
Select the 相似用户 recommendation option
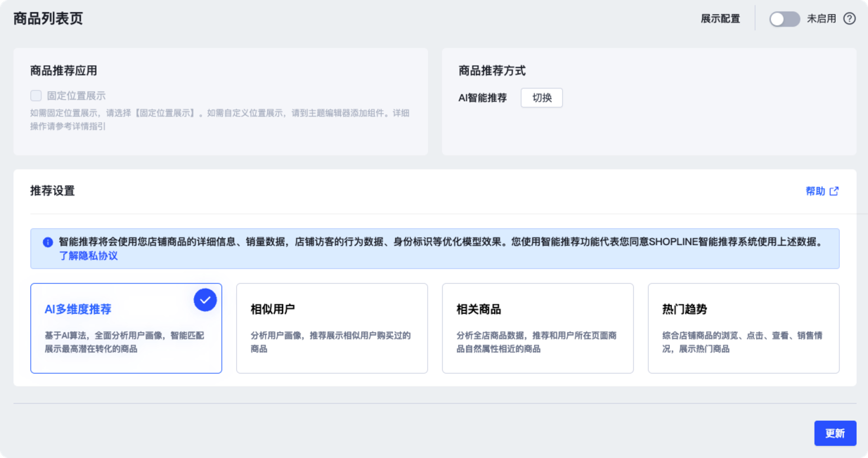332,328
